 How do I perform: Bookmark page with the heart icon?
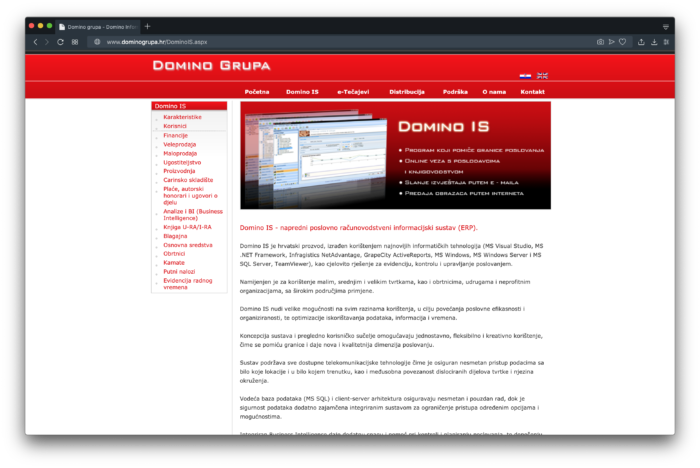coord(622,42)
